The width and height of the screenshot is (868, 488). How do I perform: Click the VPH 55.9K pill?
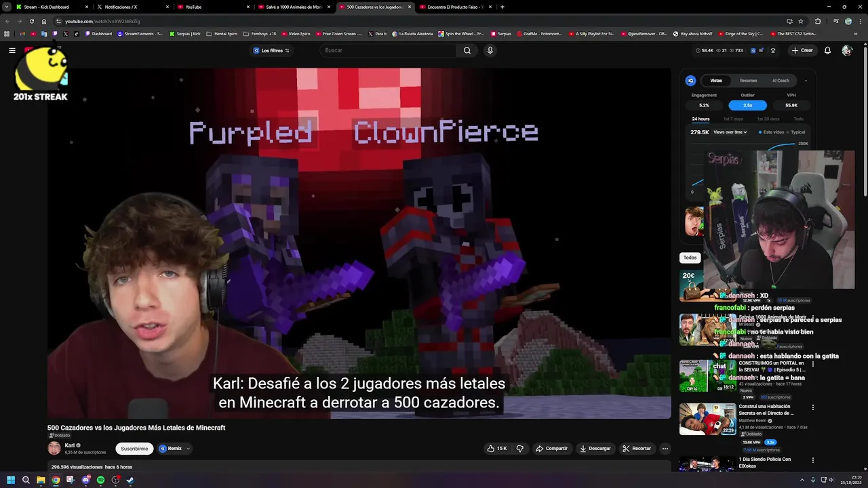tap(791, 105)
